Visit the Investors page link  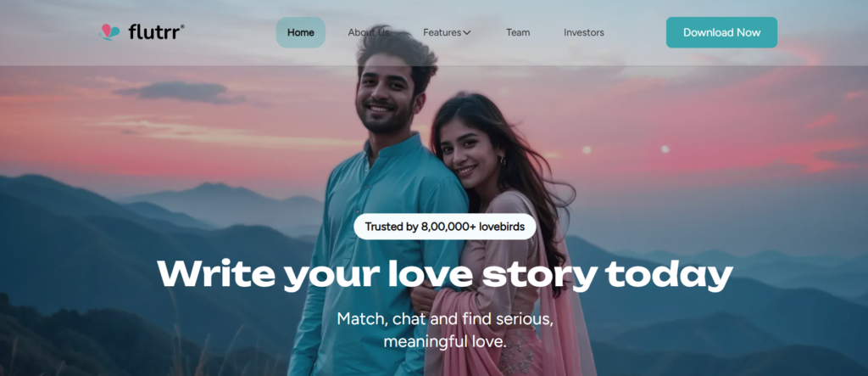pos(584,32)
